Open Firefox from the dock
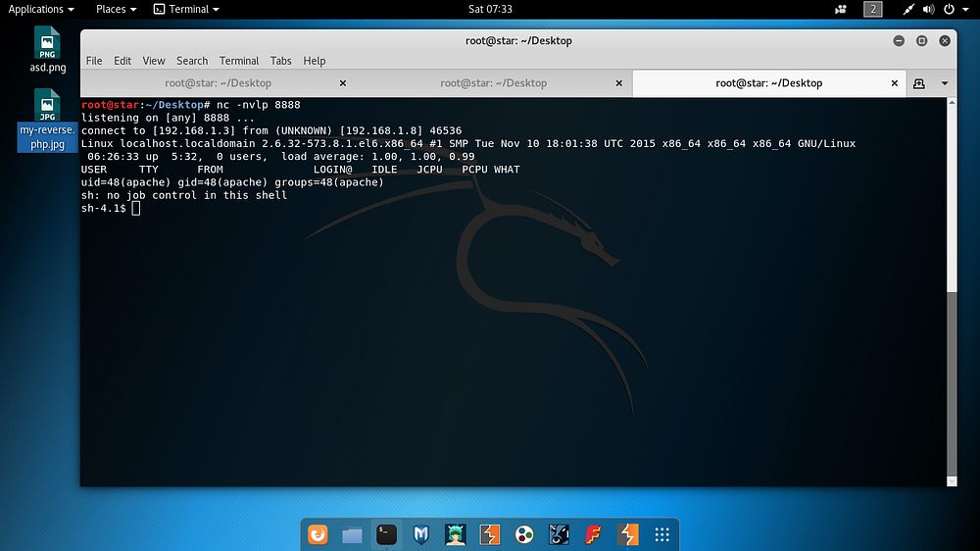 (x=318, y=534)
